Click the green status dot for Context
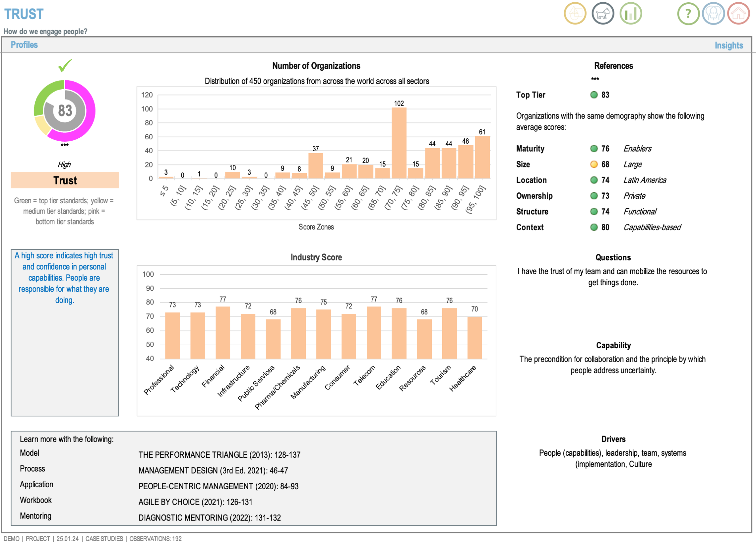 (594, 228)
